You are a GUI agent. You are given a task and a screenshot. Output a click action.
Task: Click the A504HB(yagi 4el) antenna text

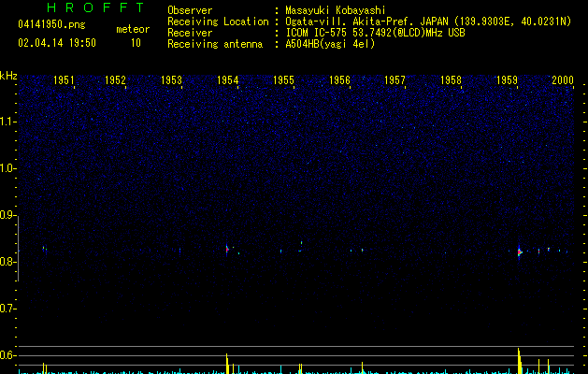(x=330, y=44)
